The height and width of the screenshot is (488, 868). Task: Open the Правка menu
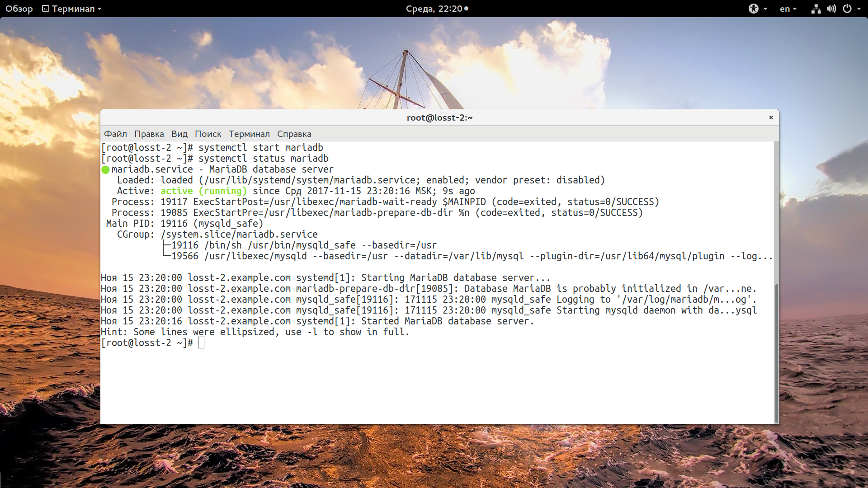coord(149,134)
